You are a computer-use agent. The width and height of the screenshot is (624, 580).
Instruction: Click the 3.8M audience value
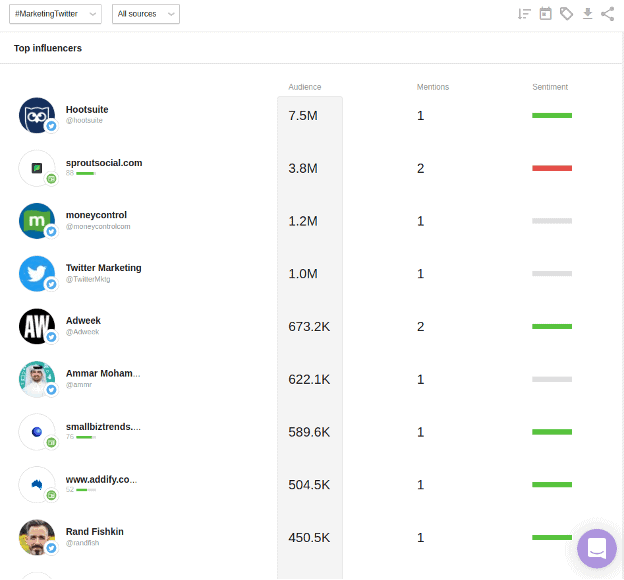[303, 168]
